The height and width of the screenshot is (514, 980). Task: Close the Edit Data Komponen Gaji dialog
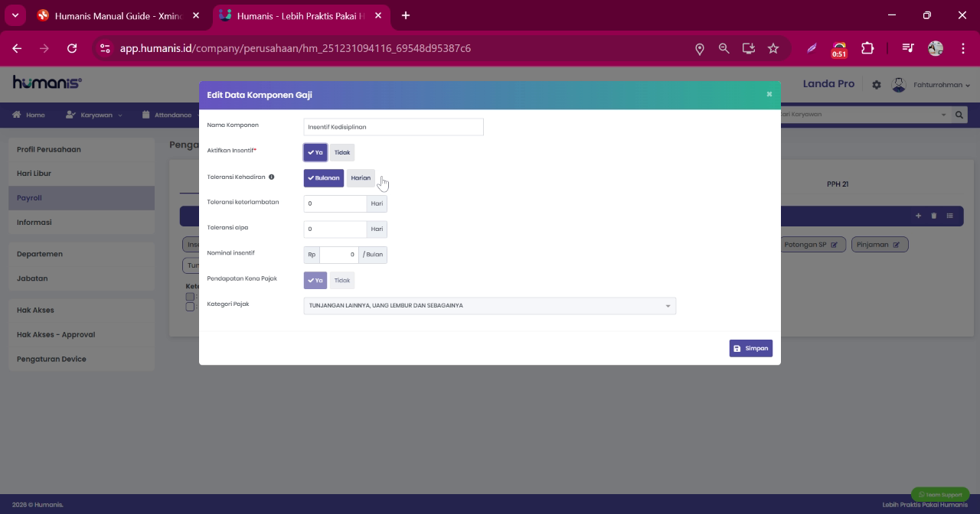(769, 94)
